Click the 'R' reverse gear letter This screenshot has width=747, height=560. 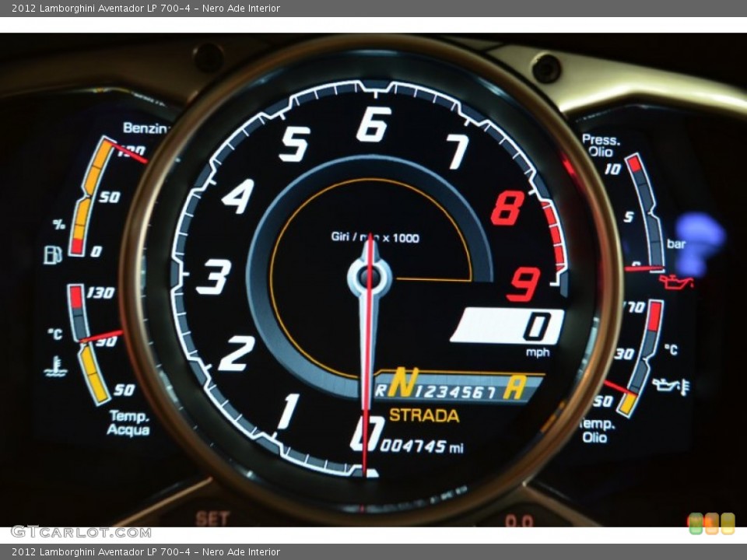click(x=381, y=391)
